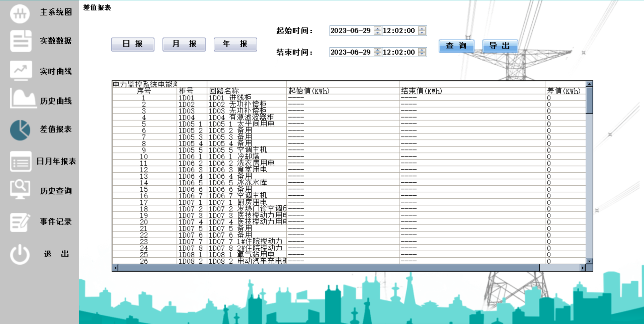Open 日月年报表 report list icon
Image resolution: width=644 pixels, height=324 pixels.
click(20, 162)
